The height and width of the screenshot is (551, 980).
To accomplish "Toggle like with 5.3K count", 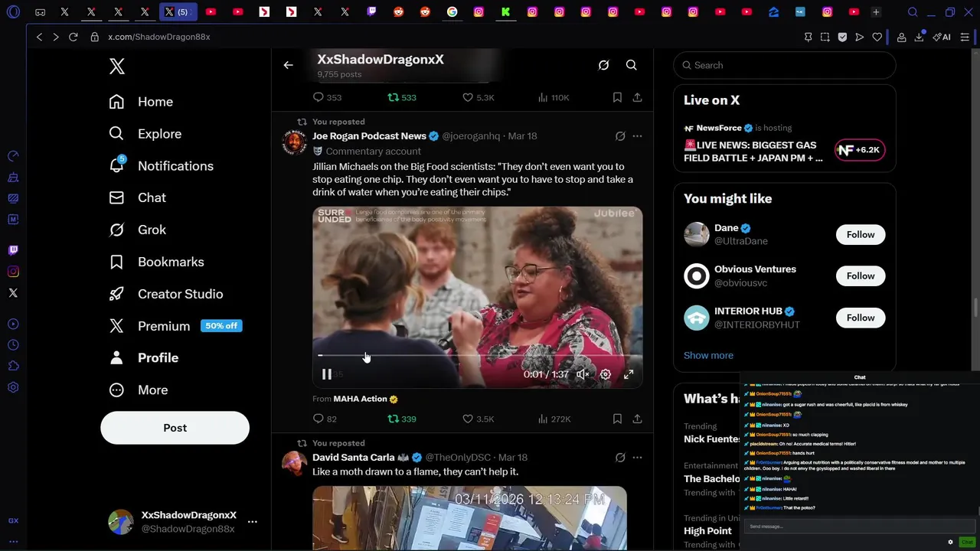I will tap(478, 97).
